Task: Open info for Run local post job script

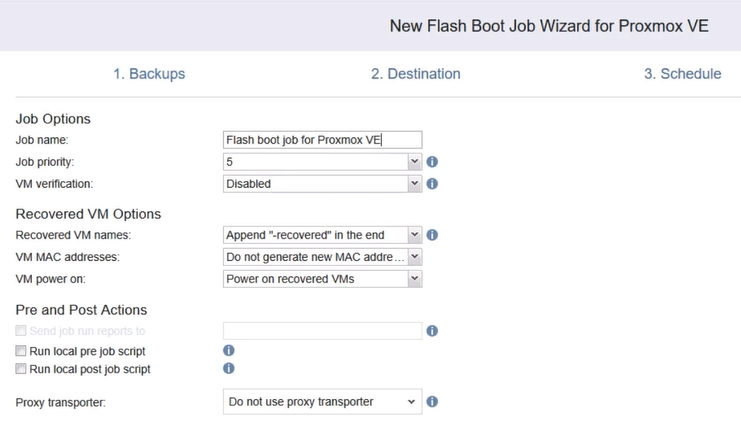Action: pyautogui.click(x=228, y=370)
